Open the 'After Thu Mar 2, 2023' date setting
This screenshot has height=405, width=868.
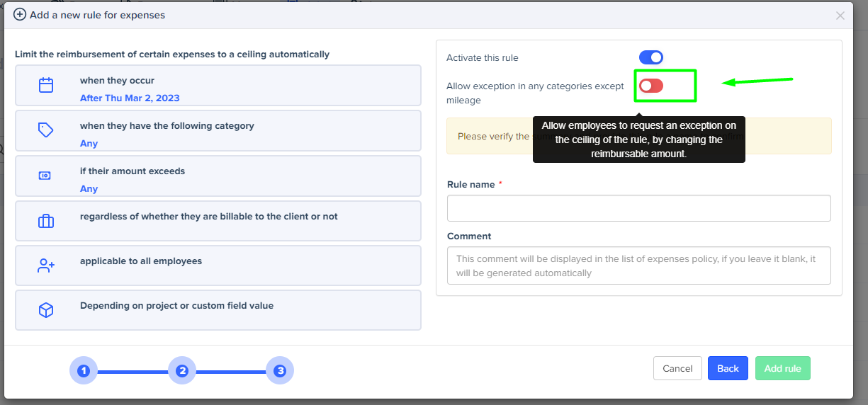130,98
